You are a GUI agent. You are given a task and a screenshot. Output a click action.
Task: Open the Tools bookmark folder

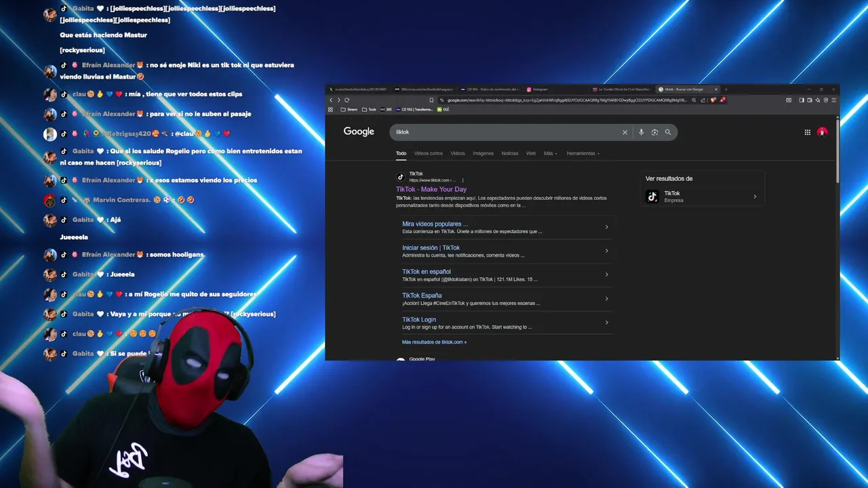(x=369, y=109)
